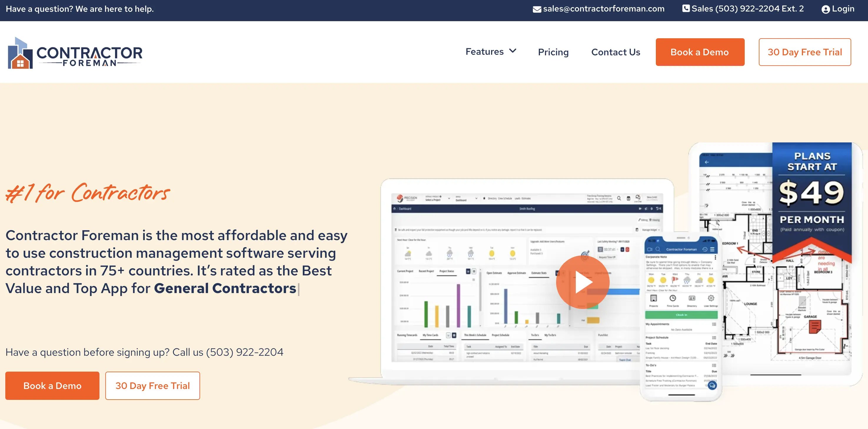Click the search magnifier in the dashboard header
The height and width of the screenshot is (429, 868).
[x=619, y=199]
